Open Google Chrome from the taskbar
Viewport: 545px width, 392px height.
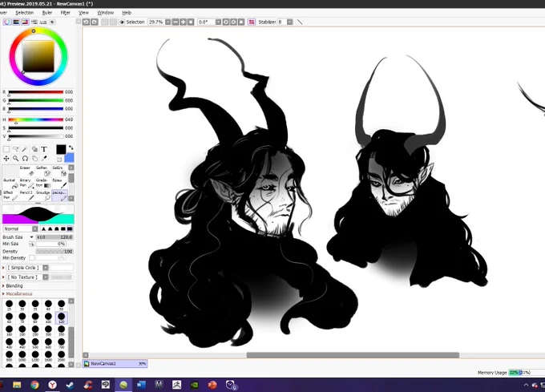[34, 385]
